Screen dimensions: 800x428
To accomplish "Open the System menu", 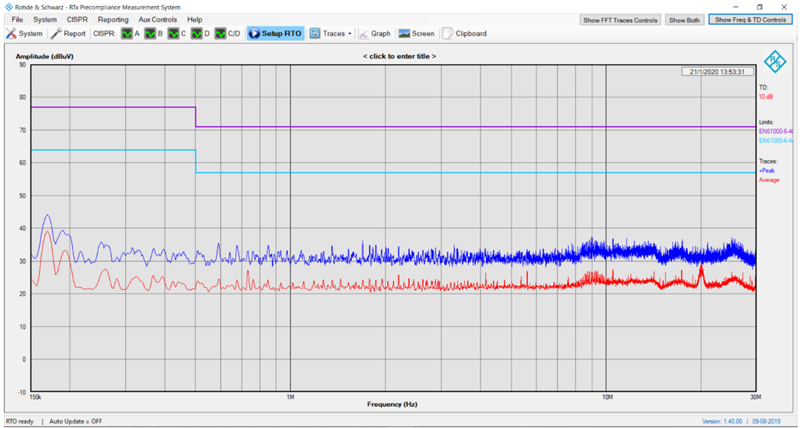I will pos(45,20).
